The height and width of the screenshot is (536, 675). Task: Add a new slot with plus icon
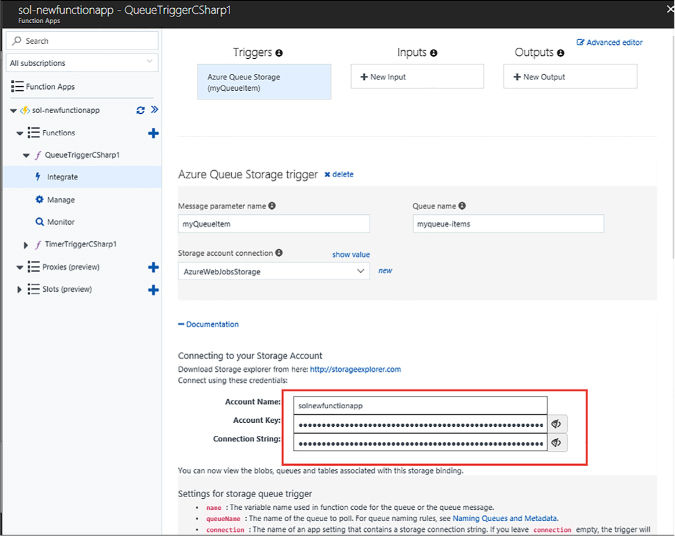click(x=153, y=290)
